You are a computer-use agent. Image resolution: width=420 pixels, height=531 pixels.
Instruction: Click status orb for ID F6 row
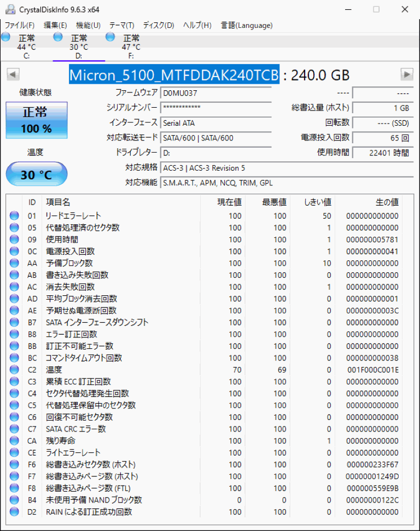(x=14, y=464)
